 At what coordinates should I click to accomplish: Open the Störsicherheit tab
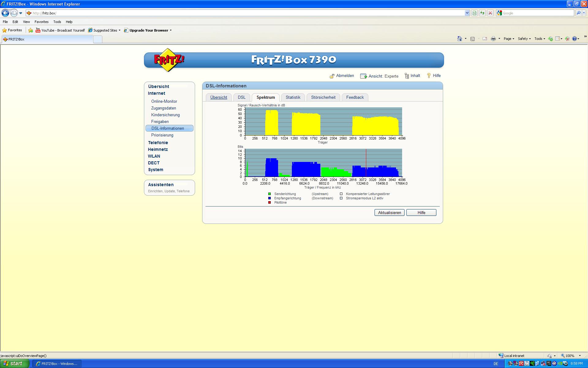pyautogui.click(x=323, y=97)
